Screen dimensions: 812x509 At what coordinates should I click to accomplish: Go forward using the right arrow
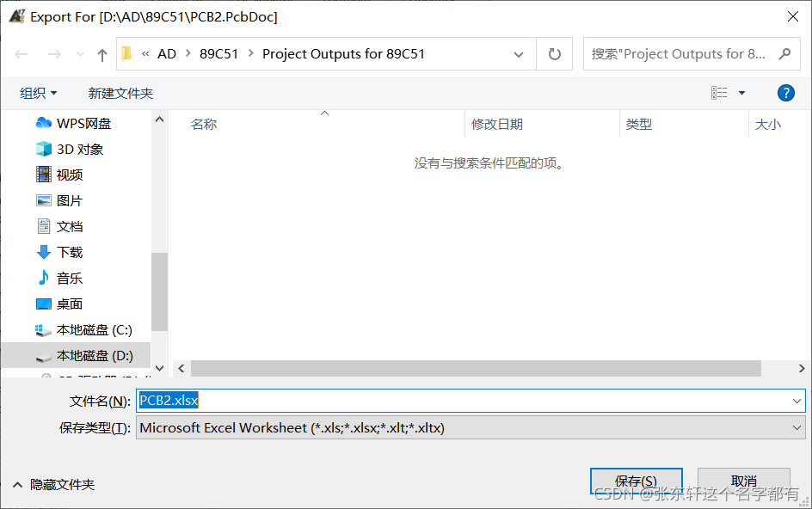coord(54,54)
